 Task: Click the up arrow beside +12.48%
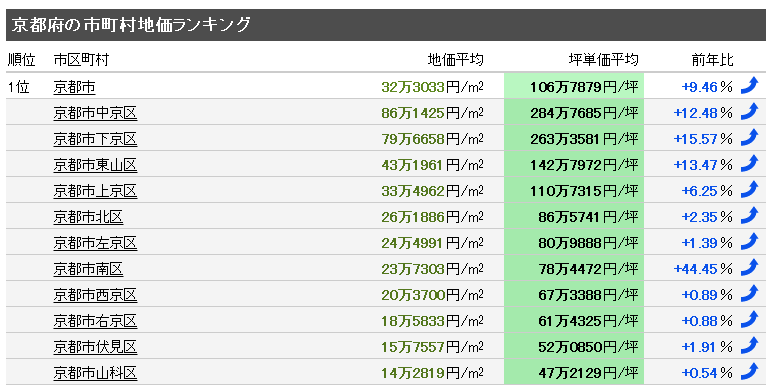pyautogui.click(x=750, y=112)
